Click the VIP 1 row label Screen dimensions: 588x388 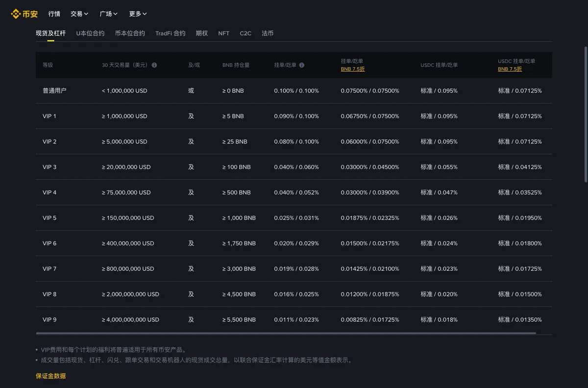tap(49, 116)
